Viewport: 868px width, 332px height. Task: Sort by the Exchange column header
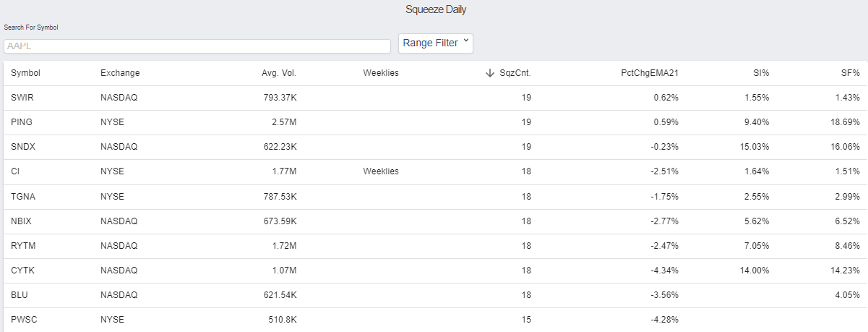(120, 73)
